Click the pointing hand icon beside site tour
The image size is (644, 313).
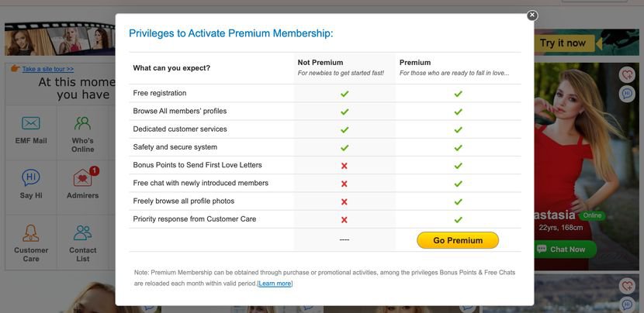pyautogui.click(x=15, y=68)
